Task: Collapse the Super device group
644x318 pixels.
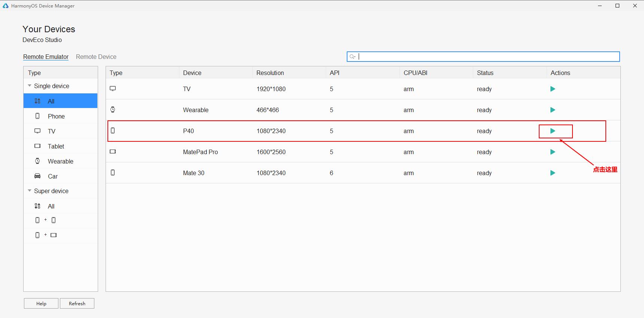Action: [30, 191]
